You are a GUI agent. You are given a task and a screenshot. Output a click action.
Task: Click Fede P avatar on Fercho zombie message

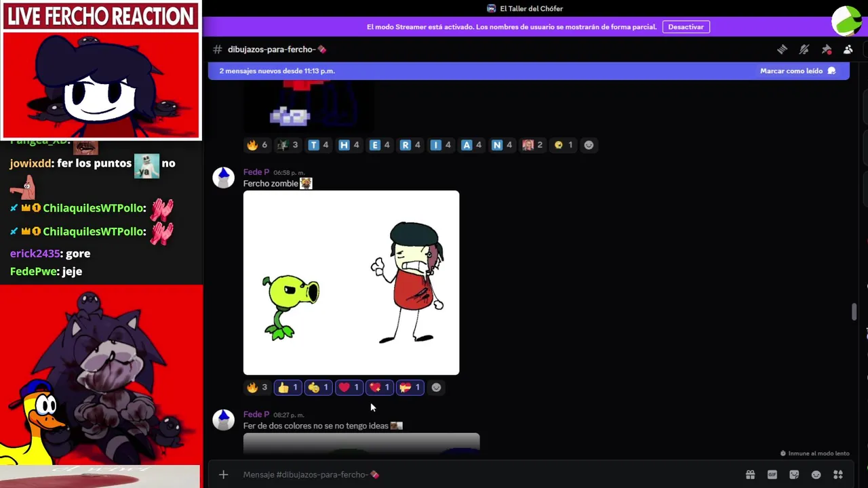(x=223, y=178)
